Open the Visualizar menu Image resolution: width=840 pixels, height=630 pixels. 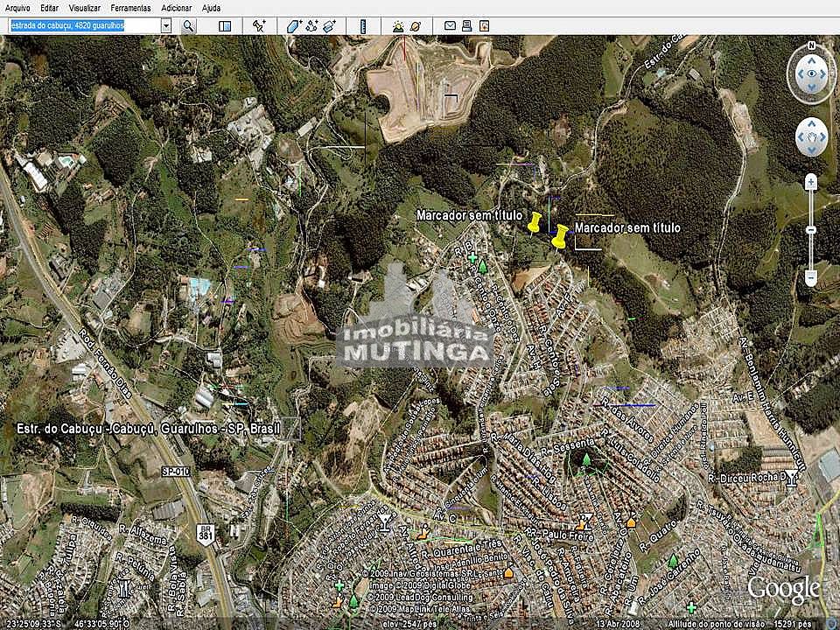[x=85, y=8]
